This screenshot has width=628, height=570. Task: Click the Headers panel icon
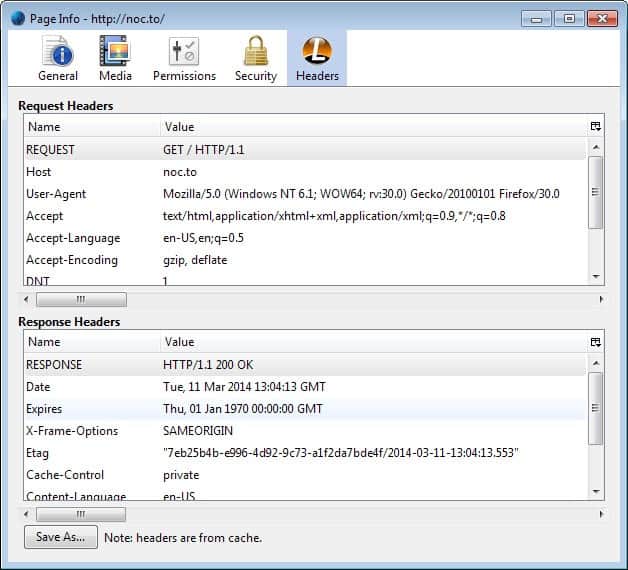tap(317, 51)
